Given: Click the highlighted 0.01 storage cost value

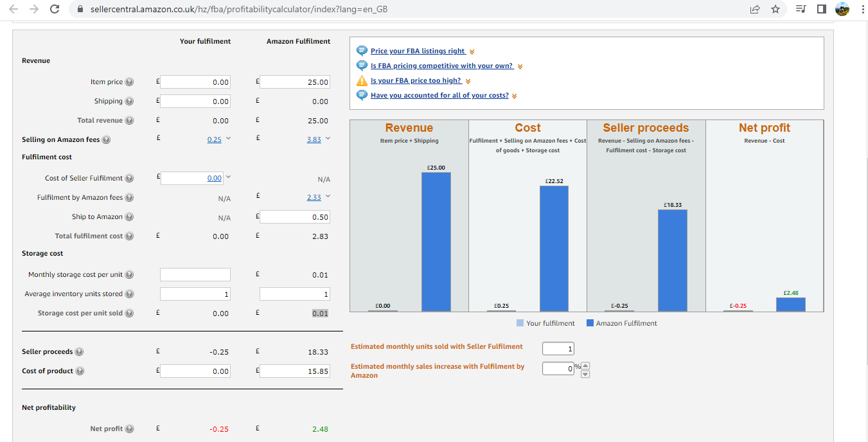Looking at the screenshot, I should coord(320,314).
